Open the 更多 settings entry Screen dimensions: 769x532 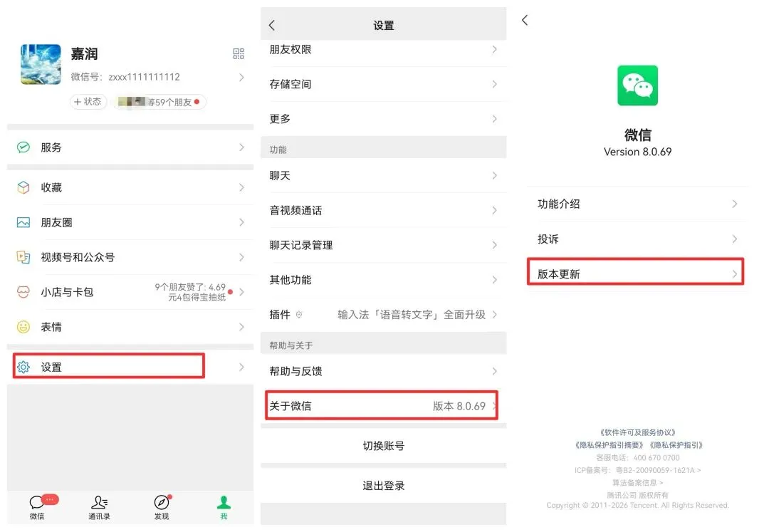click(x=384, y=119)
